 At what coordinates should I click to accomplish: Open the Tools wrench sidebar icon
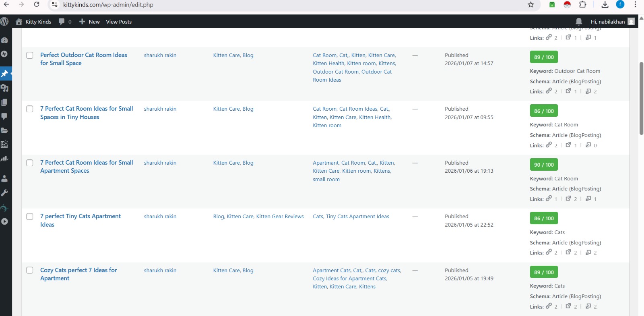click(x=5, y=193)
